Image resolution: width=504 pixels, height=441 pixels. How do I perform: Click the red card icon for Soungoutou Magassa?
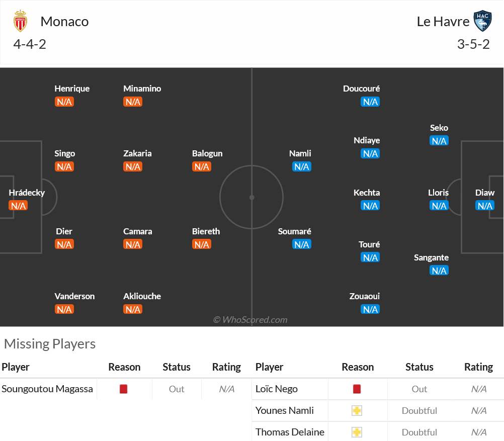pyautogui.click(x=123, y=389)
